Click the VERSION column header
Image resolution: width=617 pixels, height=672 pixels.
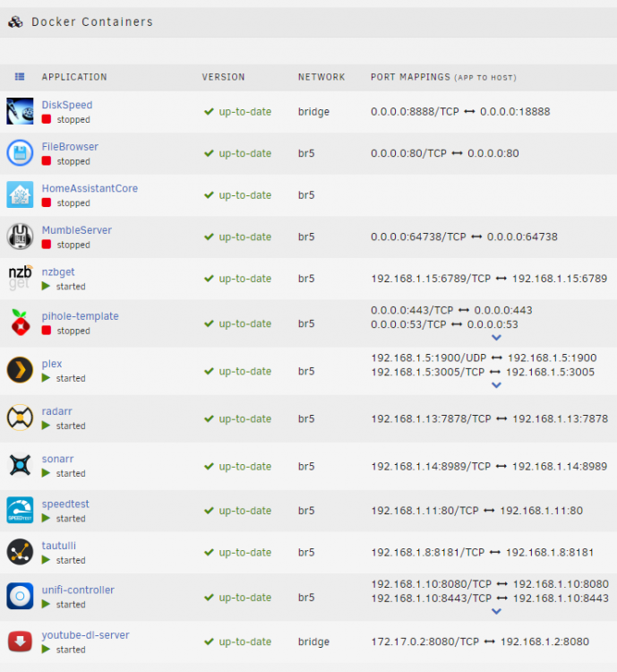pyautogui.click(x=223, y=77)
